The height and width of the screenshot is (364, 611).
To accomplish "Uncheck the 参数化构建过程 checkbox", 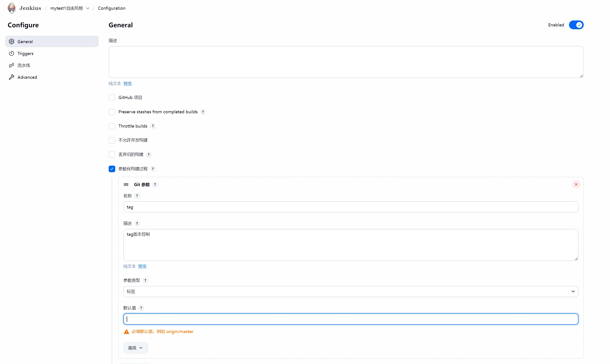I will tap(112, 169).
